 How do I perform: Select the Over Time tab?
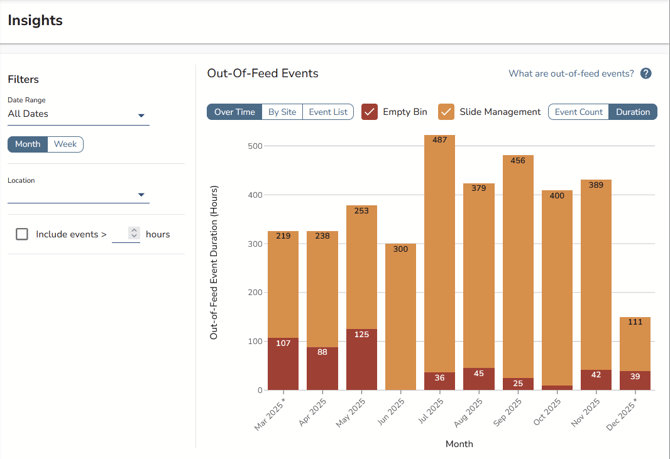235,112
